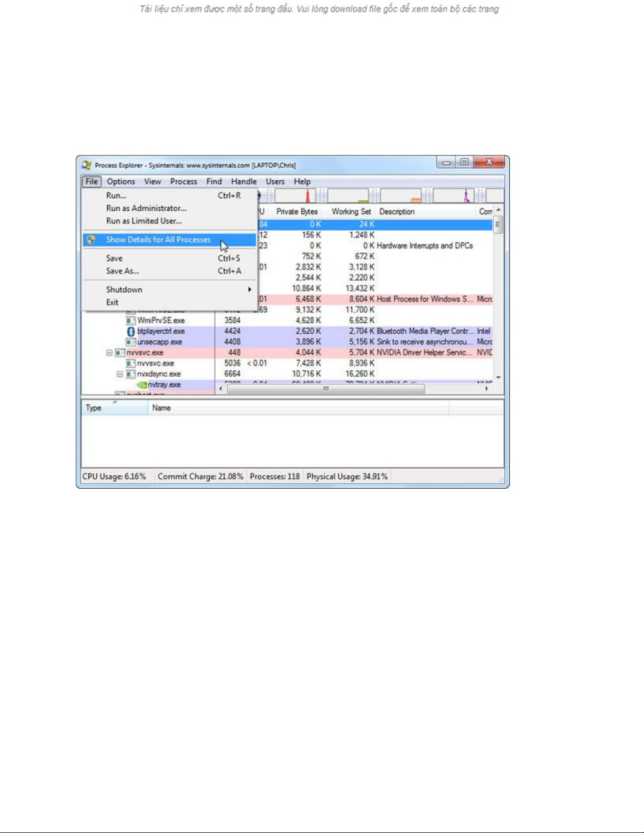
Task: Sort by the Private Bytes column header
Action: [297, 211]
